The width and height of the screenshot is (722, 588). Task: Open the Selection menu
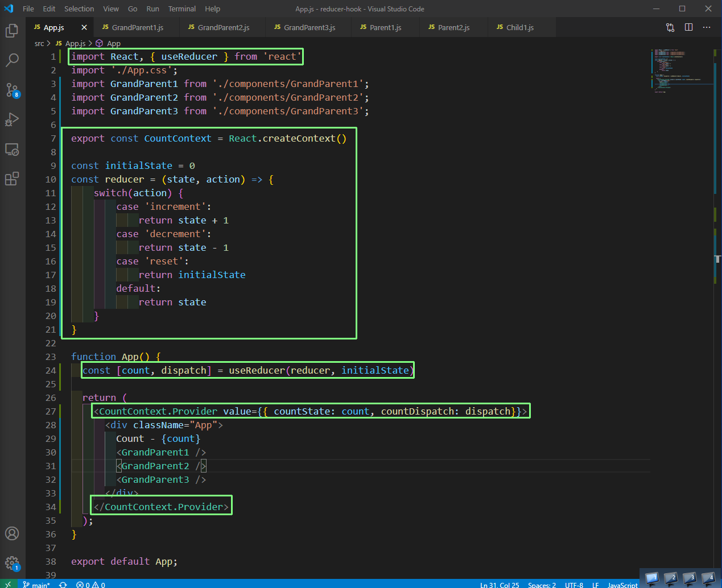point(79,9)
